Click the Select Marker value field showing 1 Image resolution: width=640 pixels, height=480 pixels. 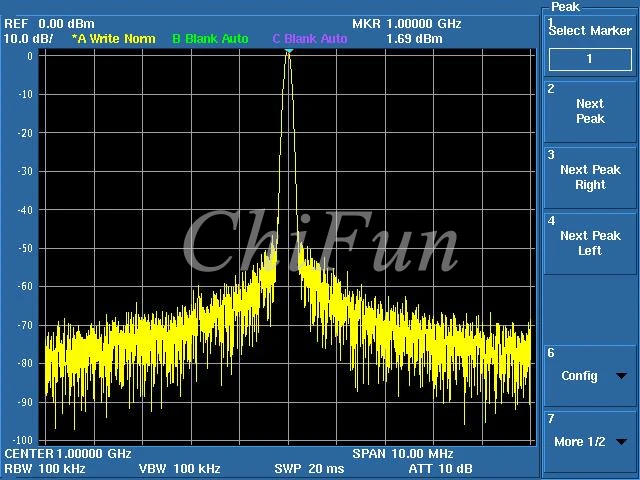pyautogui.click(x=590, y=59)
